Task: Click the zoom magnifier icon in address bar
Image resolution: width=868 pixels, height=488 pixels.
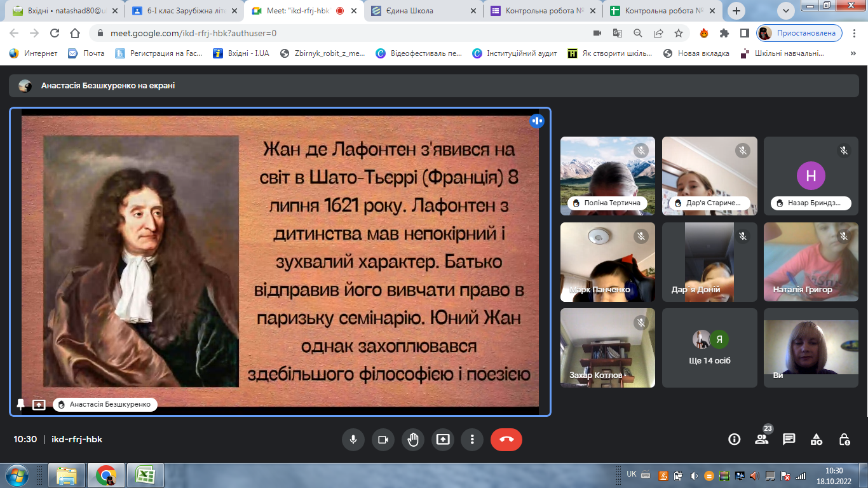Action: (x=637, y=33)
